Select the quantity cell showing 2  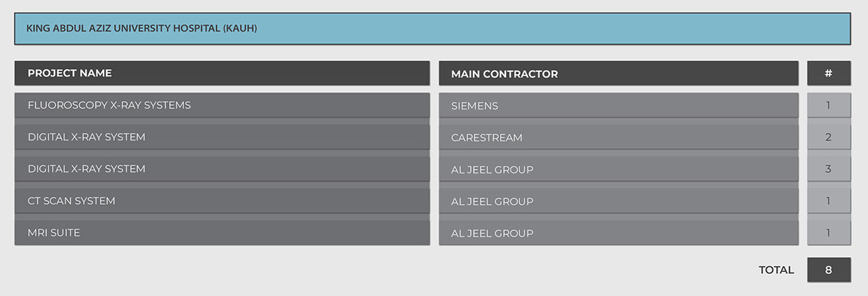click(x=828, y=137)
